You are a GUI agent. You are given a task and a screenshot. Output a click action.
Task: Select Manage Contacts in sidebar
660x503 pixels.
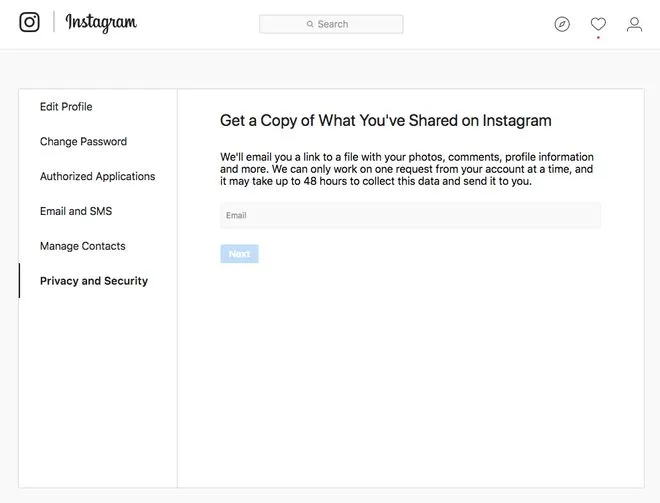(82, 246)
